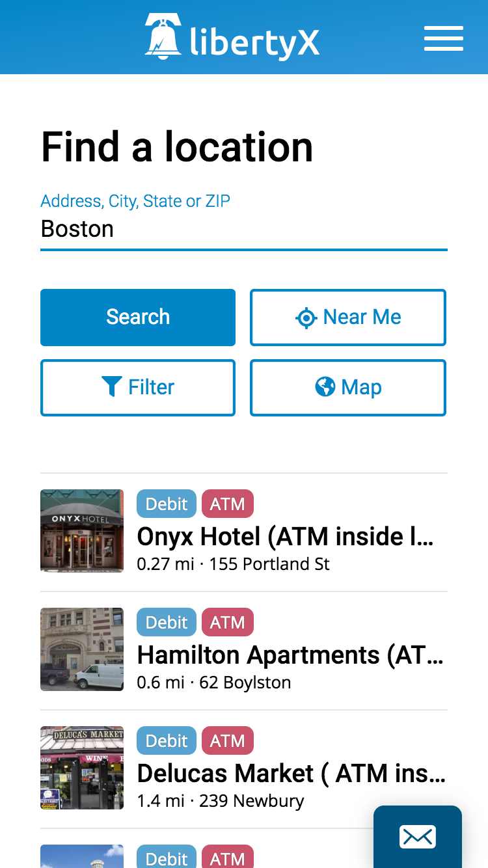Open the Delucas Market thumbnail image
Viewport: 488px width, 868px height.
click(82, 768)
